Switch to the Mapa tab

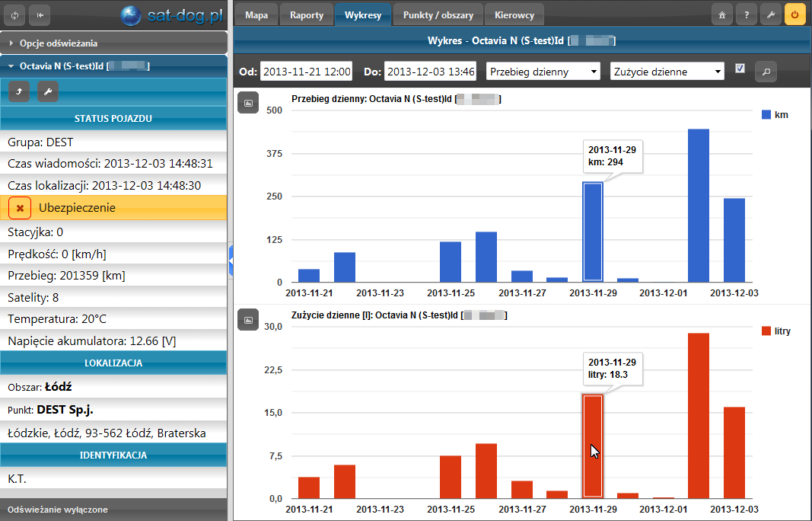(256, 14)
